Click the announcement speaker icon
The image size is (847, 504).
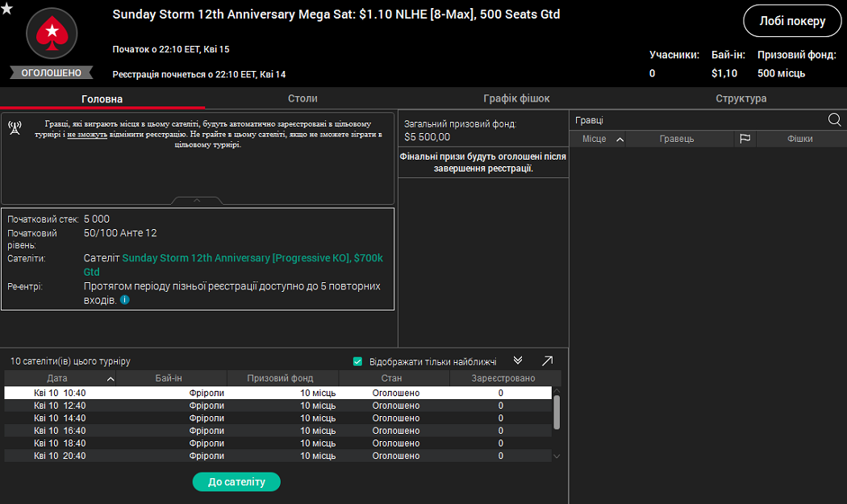click(x=13, y=127)
